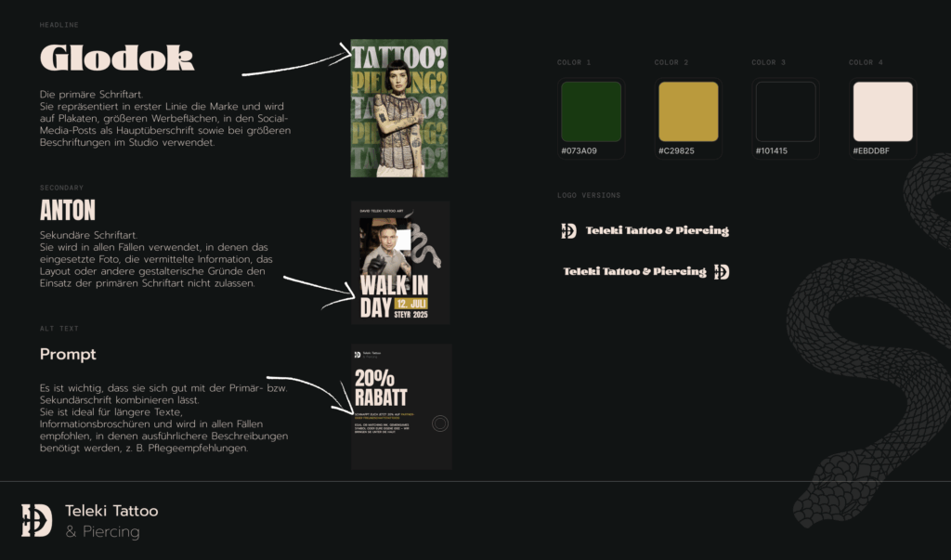Click the TD logo icon in the footer

coord(37,520)
